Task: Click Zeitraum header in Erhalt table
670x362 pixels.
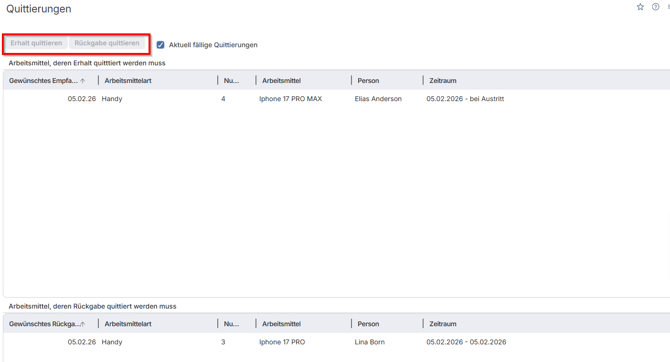Action: click(x=443, y=80)
